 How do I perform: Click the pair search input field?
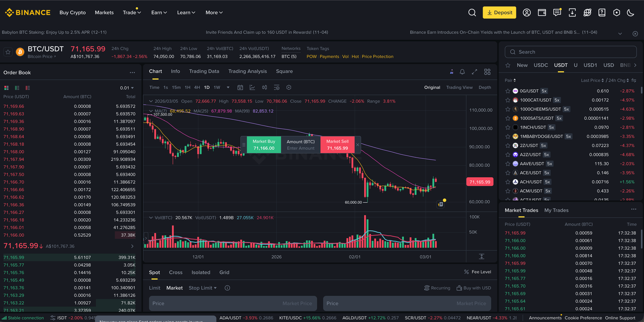pyautogui.click(x=570, y=52)
